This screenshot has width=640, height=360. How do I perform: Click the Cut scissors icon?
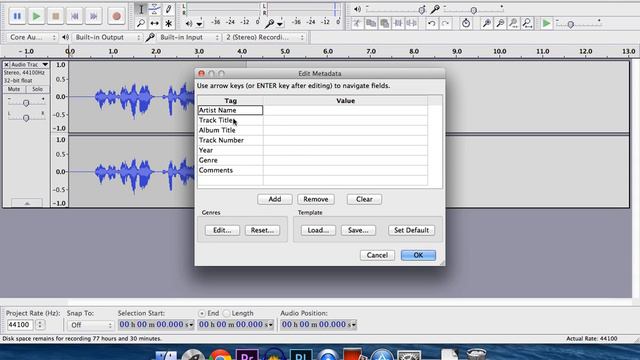(x=357, y=23)
